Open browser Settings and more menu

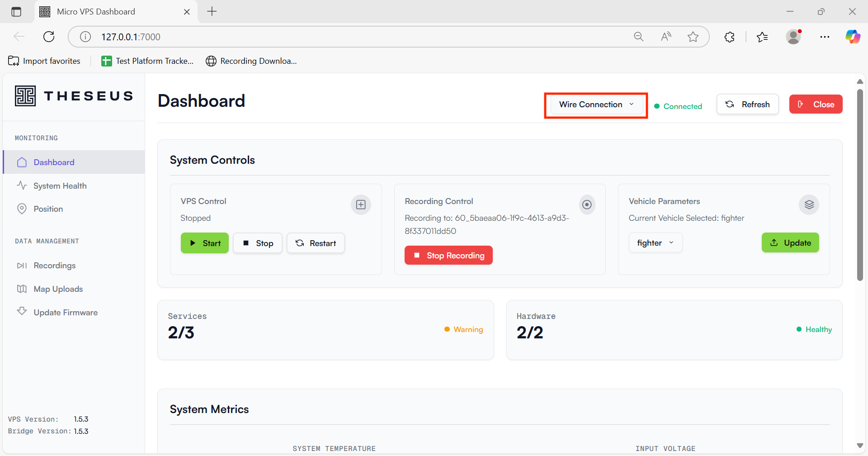825,37
